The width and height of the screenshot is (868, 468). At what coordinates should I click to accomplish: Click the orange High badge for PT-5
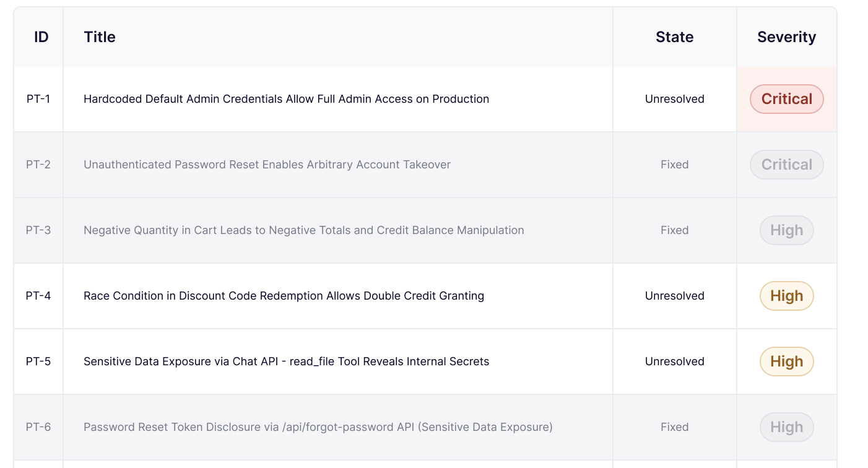coord(786,362)
